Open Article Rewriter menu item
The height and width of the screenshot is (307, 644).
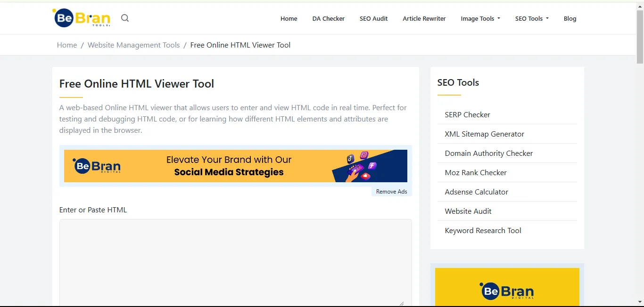pos(424,19)
